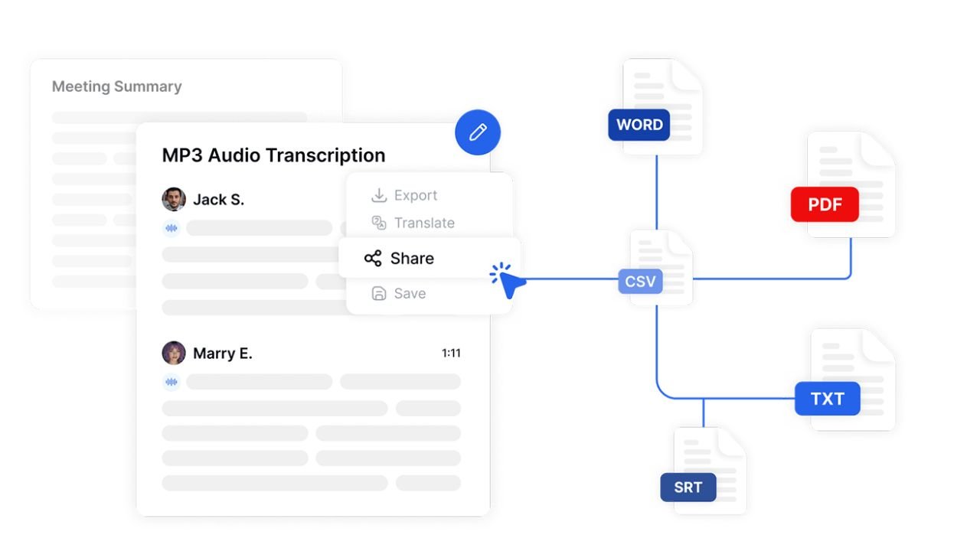Screen dimensions: 980x551
Task: Pick the CSV export format badge
Action: (640, 282)
